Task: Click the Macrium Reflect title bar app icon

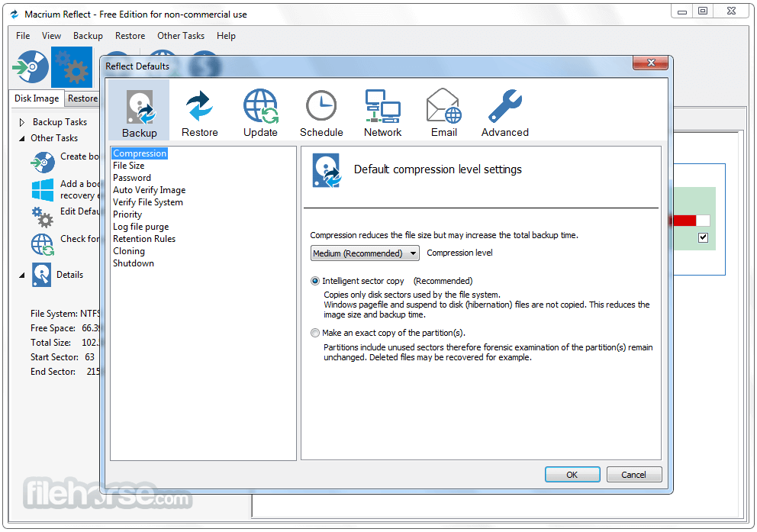Action: click(14, 15)
